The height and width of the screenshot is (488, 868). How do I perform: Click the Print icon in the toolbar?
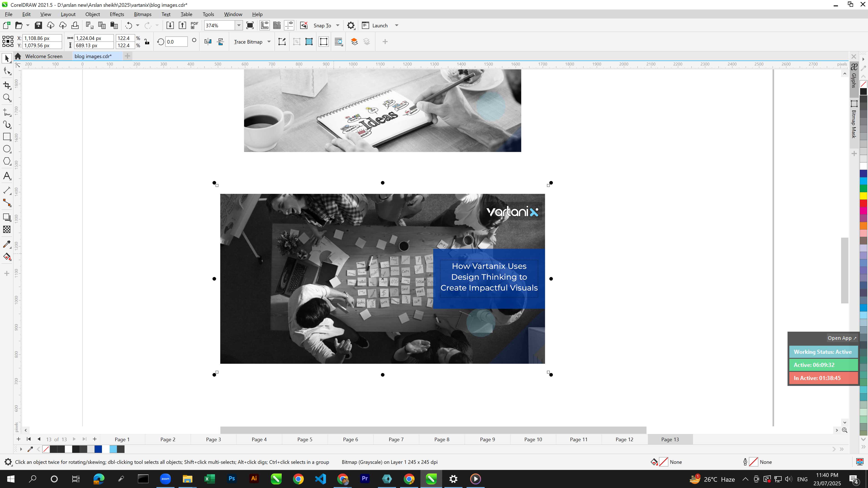(75, 25)
